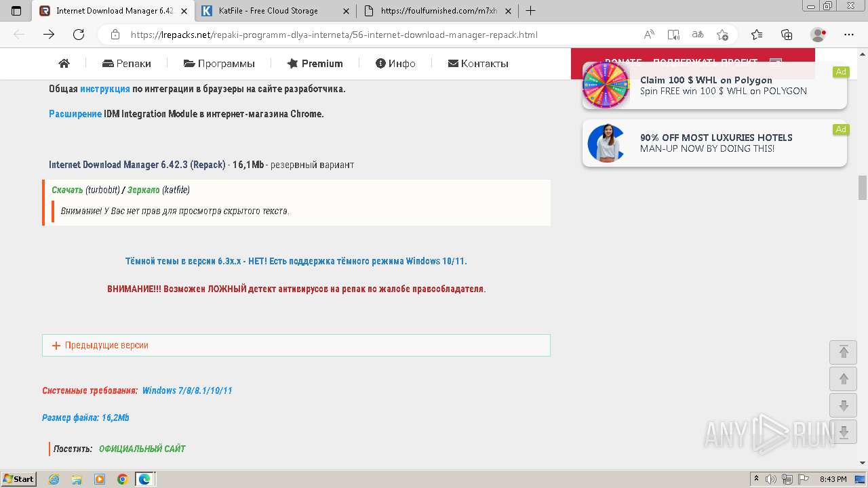Select Microsoft Edge in taskbar
868x488 pixels.
145,479
